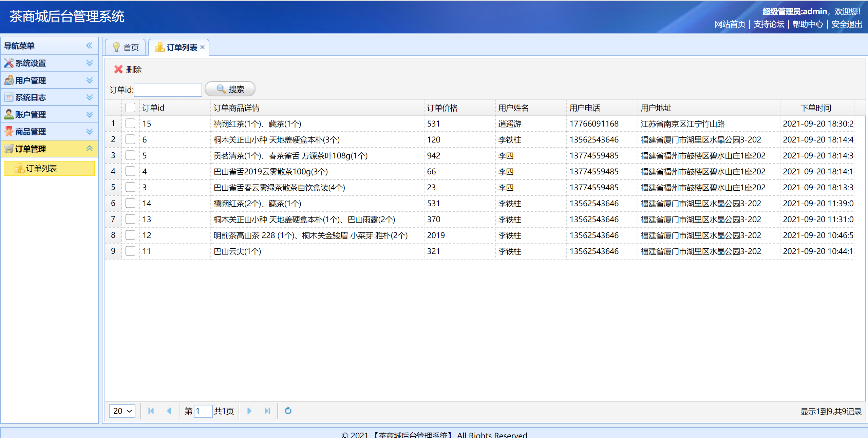Click the 订单id search input field

168,90
